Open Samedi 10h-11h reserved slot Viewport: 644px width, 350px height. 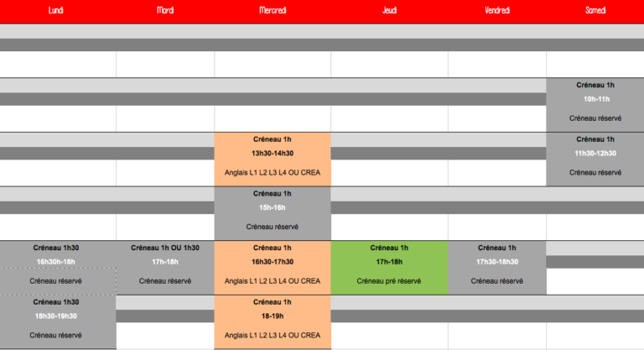(x=595, y=104)
